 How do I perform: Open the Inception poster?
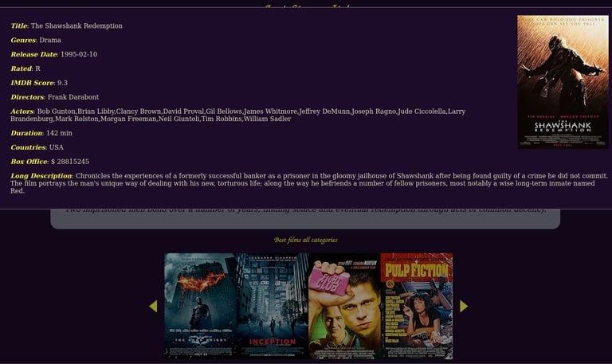click(x=273, y=306)
